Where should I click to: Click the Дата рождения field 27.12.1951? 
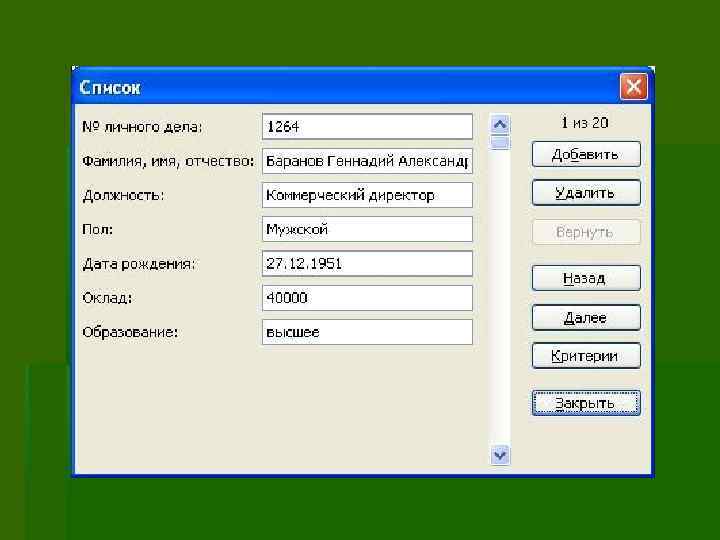coord(367,264)
